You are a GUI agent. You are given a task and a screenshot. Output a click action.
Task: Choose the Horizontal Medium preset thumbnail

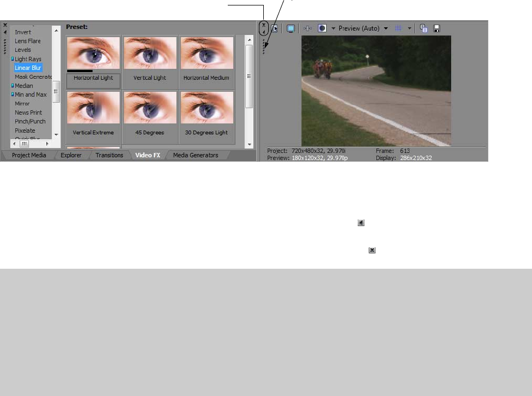pyautogui.click(x=206, y=53)
